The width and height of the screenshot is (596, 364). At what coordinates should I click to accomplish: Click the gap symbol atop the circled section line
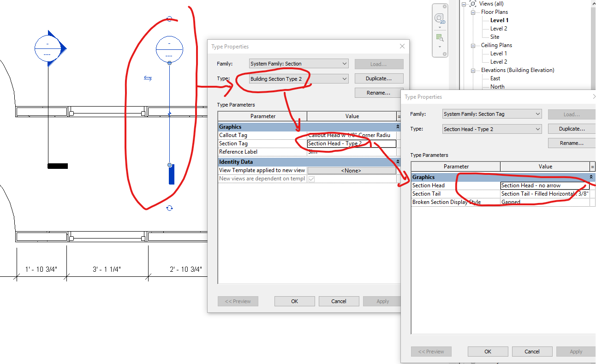point(169,19)
